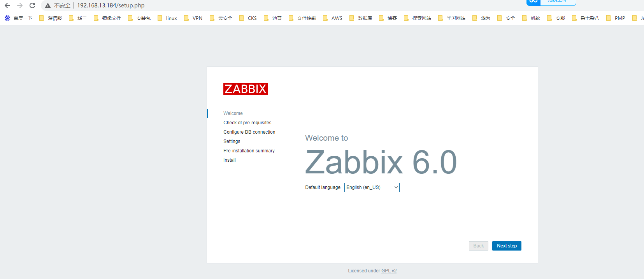644x279 pixels.
Task: Open the 搜索网站 bookmark folder
Action: pyautogui.click(x=418, y=18)
